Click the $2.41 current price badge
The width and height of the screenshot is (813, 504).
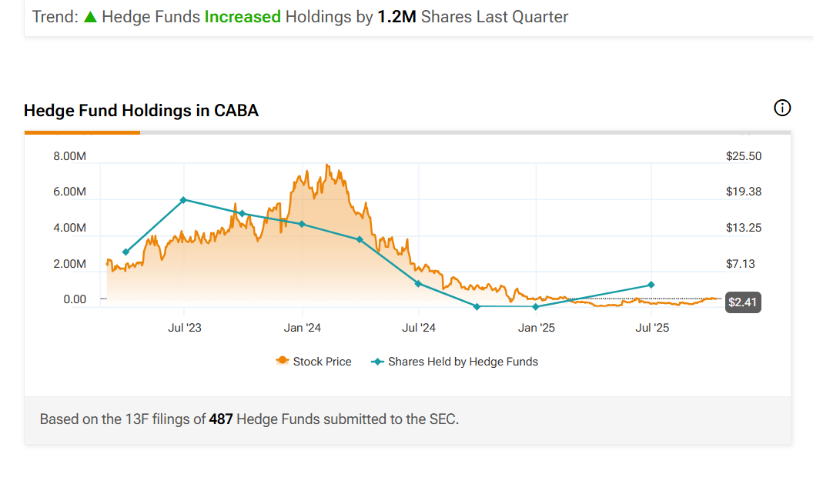[x=743, y=302]
